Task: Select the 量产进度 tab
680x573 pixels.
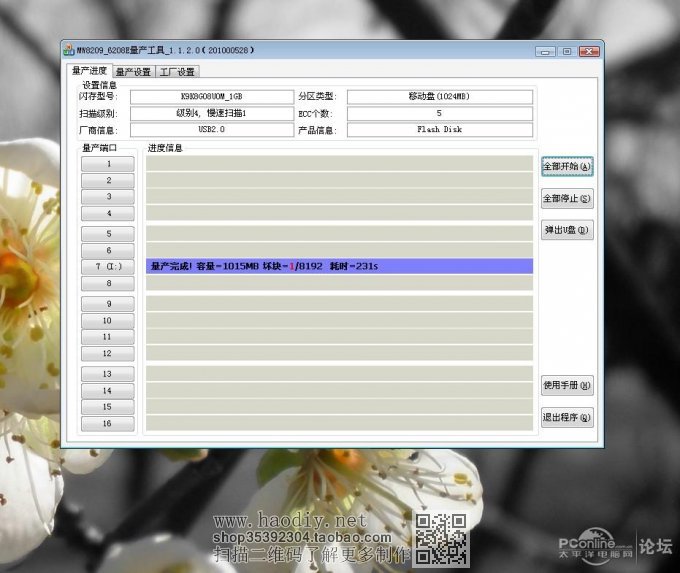Action: [x=89, y=71]
